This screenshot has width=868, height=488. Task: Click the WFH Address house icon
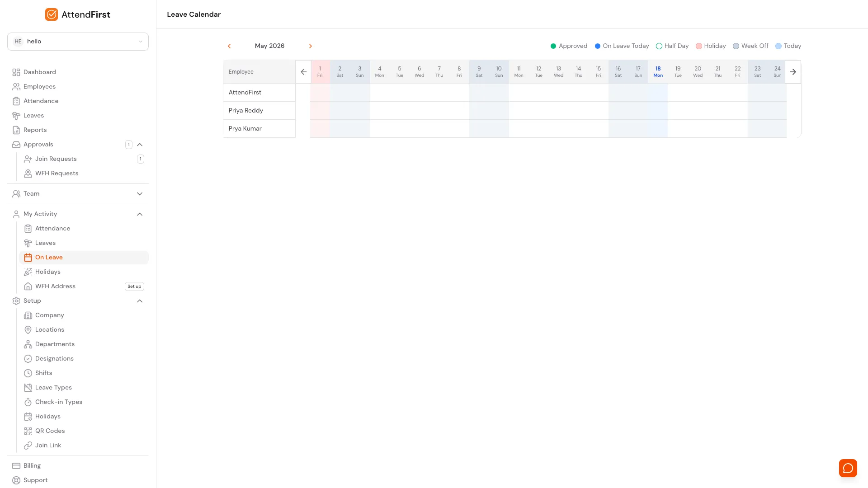(x=28, y=286)
